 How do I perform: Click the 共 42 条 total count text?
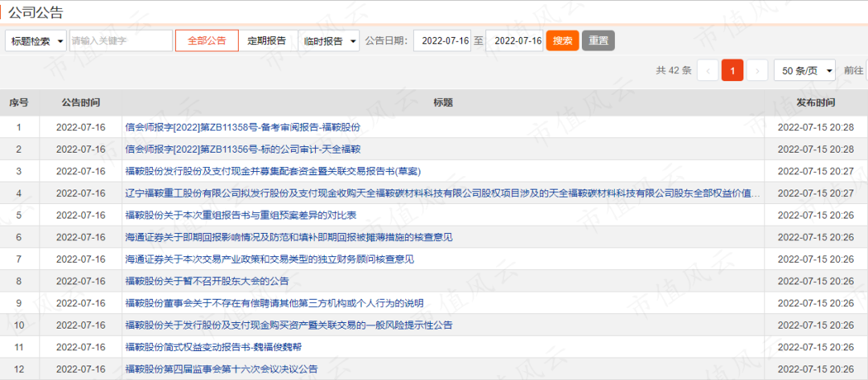[x=674, y=70]
